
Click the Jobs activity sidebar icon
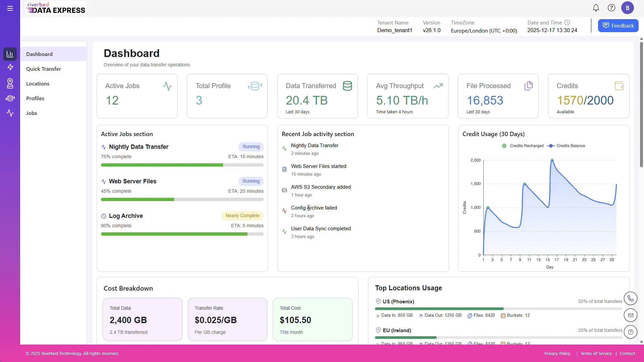[x=10, y=113]
